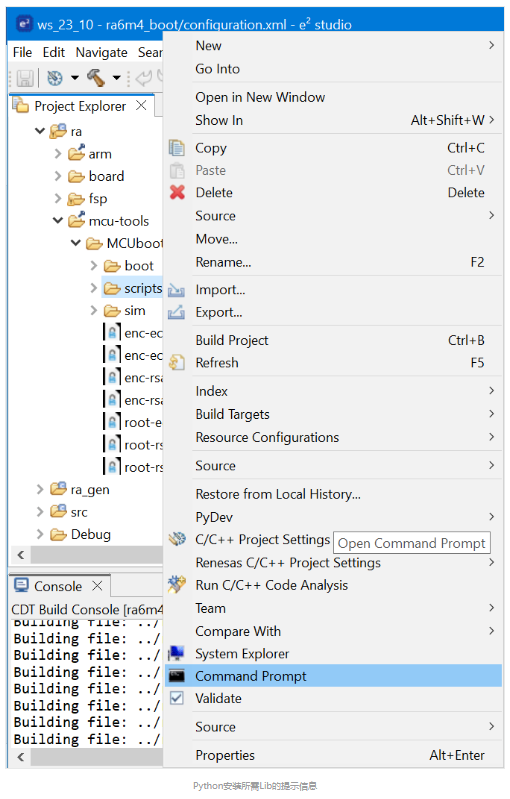Expand the fsp folder node

(58, 198)
